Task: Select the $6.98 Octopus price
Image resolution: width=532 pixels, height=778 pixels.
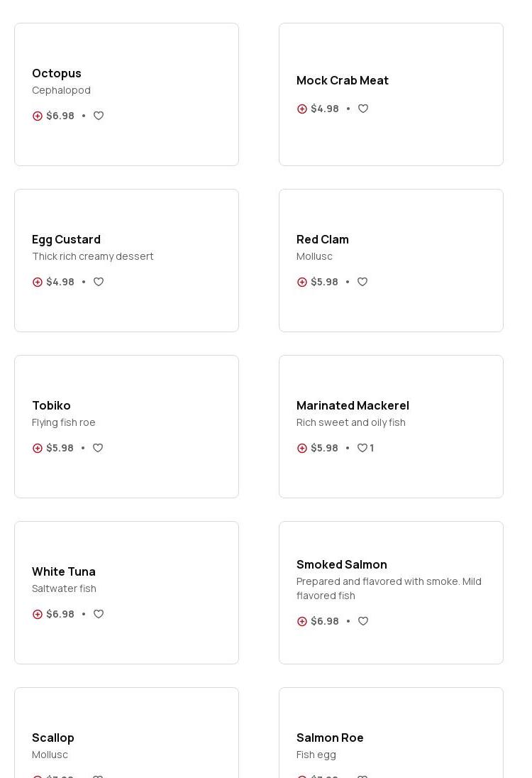Action: tap(60, 116)
